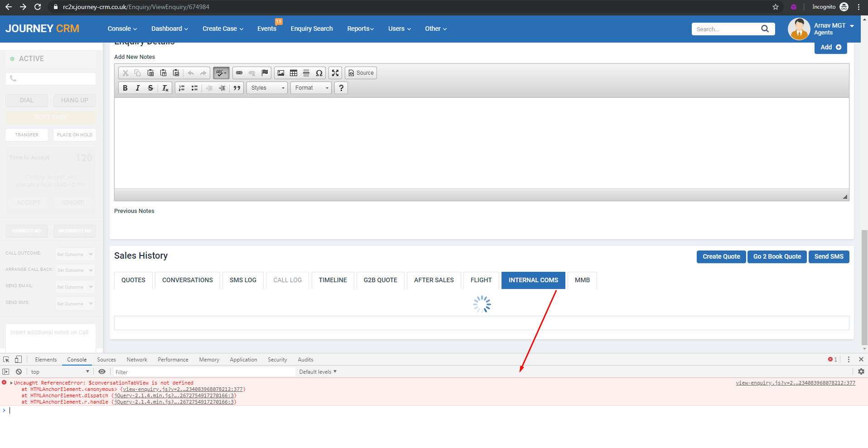Apply bold formatting in notes editor

125,88
